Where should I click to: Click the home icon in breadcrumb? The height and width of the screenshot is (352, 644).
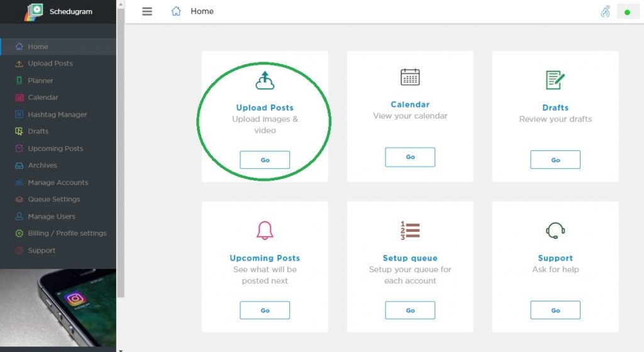click(x=176, y=11)
